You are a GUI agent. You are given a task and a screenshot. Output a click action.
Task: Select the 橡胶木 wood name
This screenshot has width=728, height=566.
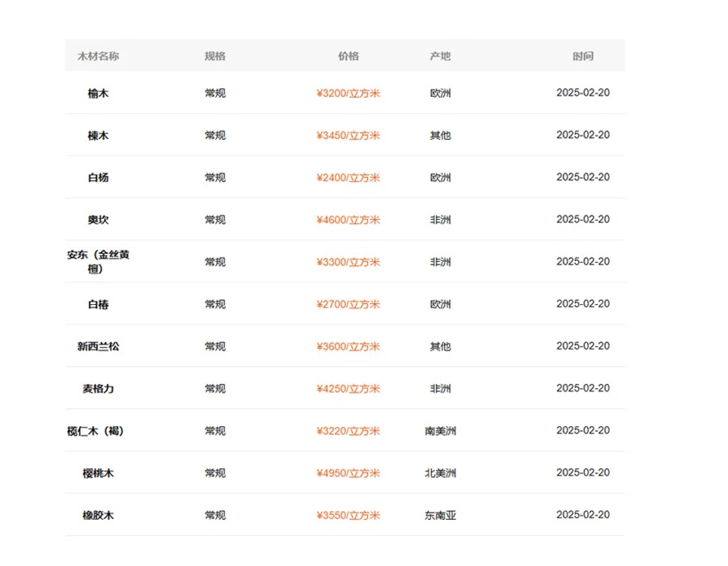[98, 515]
